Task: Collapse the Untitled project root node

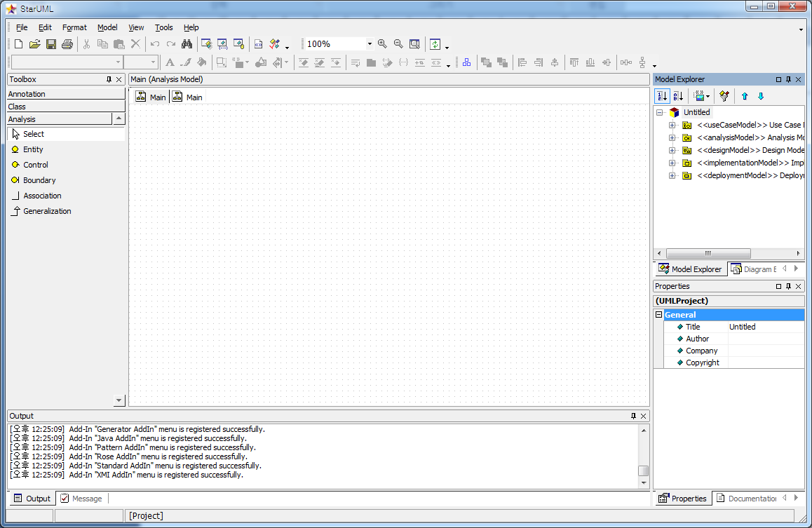Action: coord(659,112)
